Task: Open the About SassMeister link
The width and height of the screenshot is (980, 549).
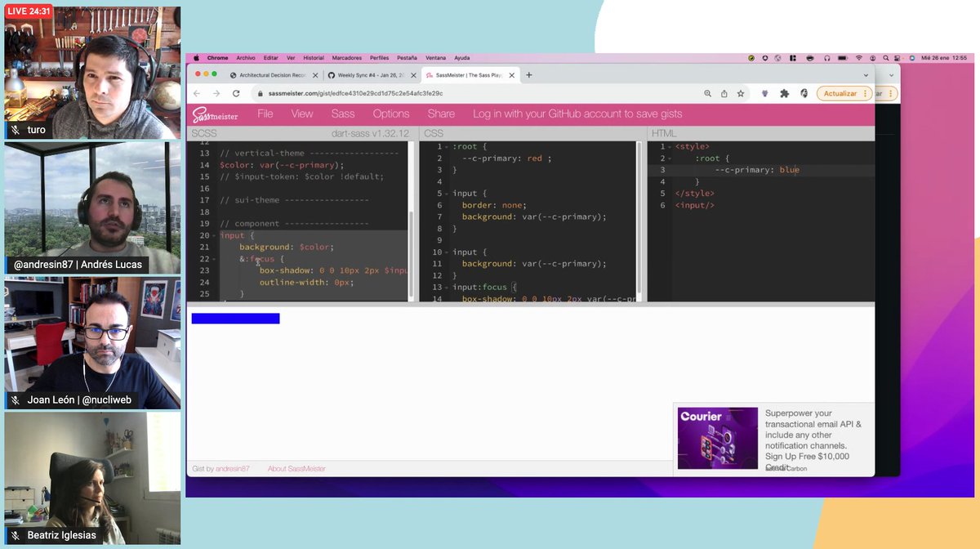Action: coord(296,469)
